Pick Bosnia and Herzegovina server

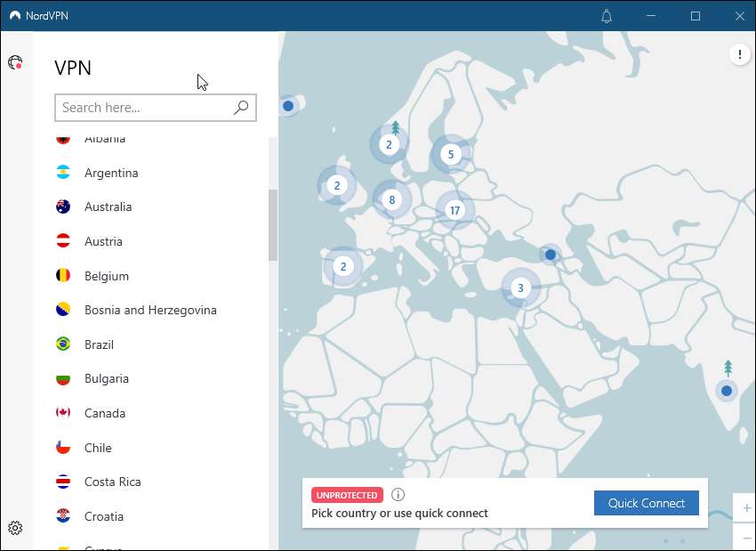[150, 310]
